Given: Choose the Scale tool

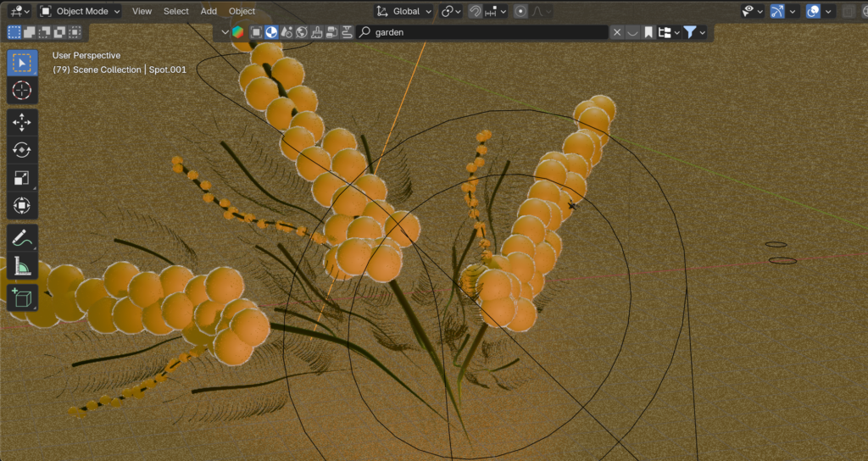Looking at the screenshot, I should point(22,178).
